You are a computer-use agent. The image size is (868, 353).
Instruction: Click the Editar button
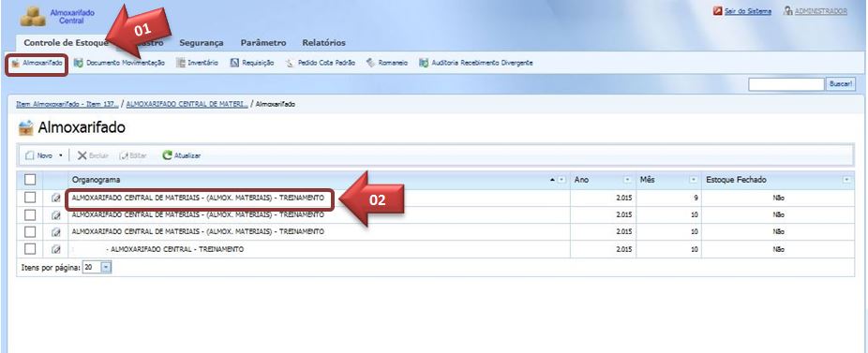pos(133,155)
